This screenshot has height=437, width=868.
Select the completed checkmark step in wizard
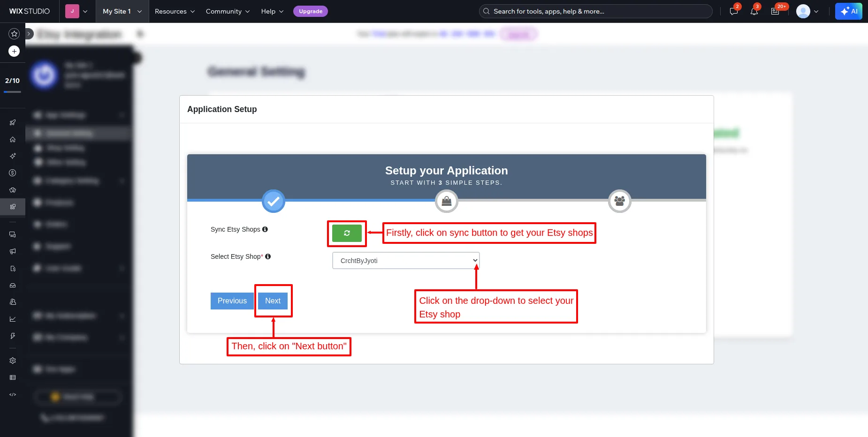(274, 201)
